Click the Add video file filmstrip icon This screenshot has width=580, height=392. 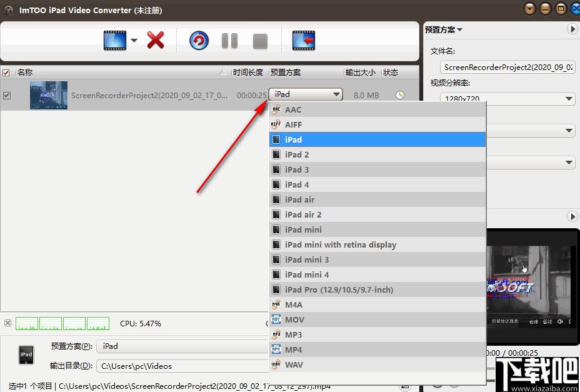pos(114,41)
